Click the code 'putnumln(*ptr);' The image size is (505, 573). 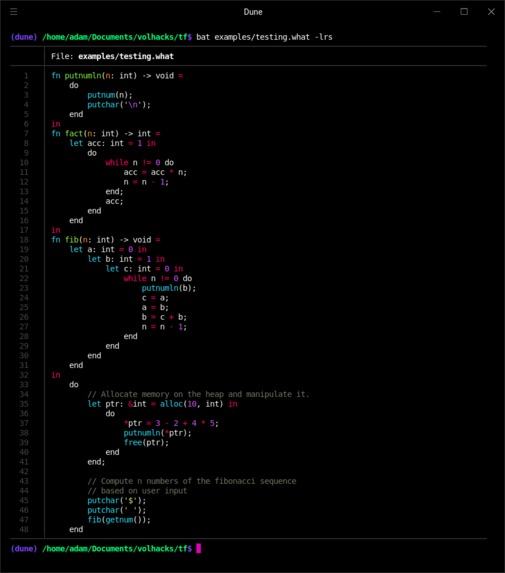point(157,433)
